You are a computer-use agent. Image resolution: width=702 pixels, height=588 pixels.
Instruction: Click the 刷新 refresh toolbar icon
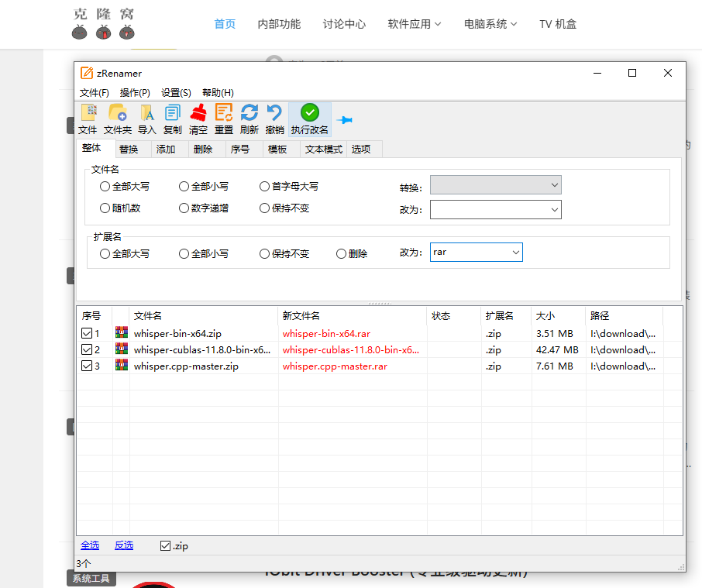249,113
